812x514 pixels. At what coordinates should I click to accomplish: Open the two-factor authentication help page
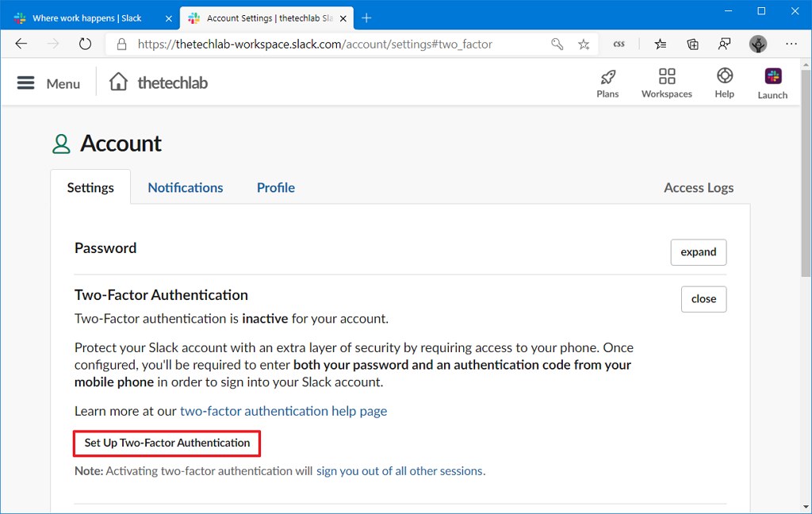click(283, 411)
